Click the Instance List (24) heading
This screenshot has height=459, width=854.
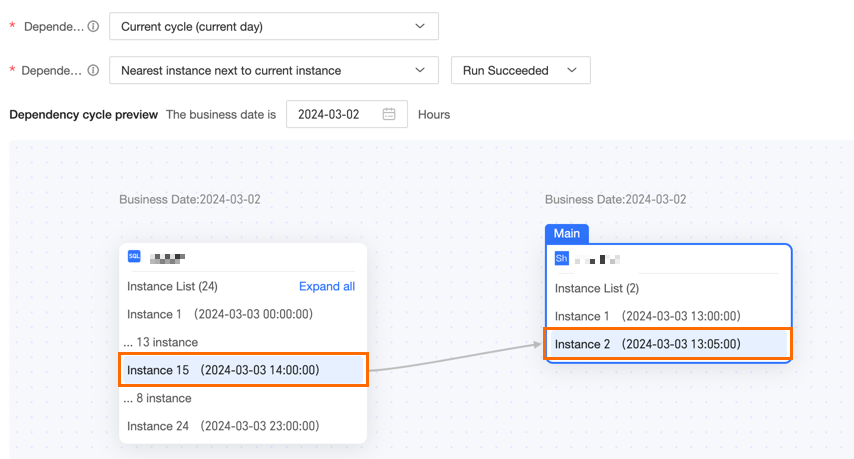tap(172, 286)
